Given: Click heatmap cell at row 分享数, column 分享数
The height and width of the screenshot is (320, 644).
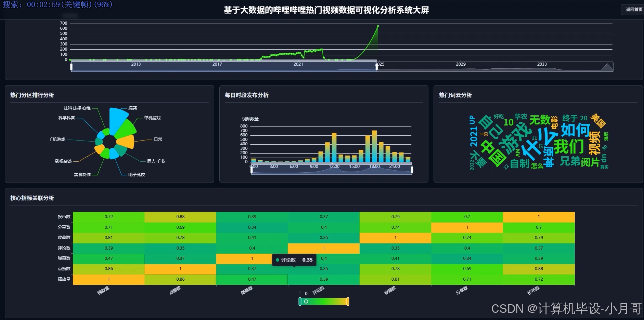Looking at the screenshot, I should pyautogui.click(x=467, y=227).
